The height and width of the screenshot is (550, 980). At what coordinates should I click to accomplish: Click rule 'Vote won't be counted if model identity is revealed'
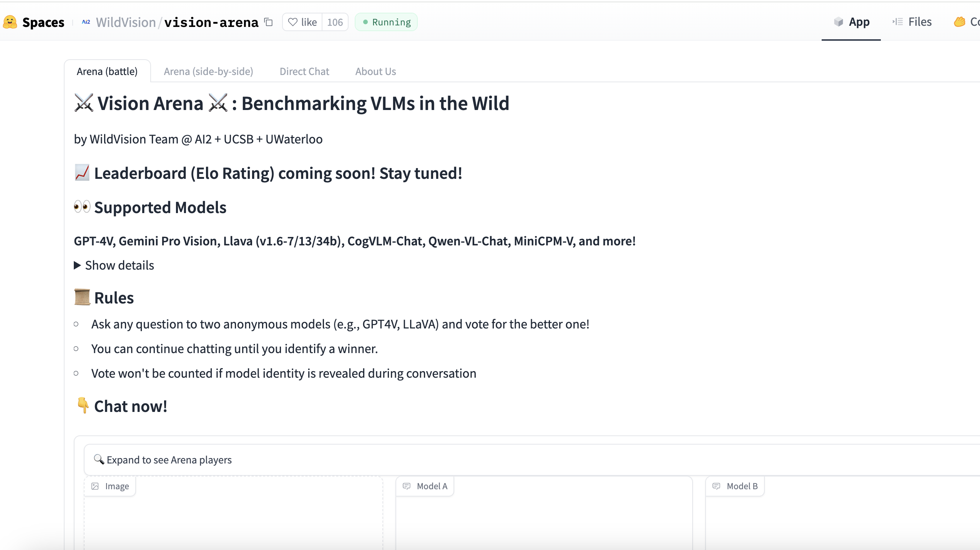click(x=284, y=373)
